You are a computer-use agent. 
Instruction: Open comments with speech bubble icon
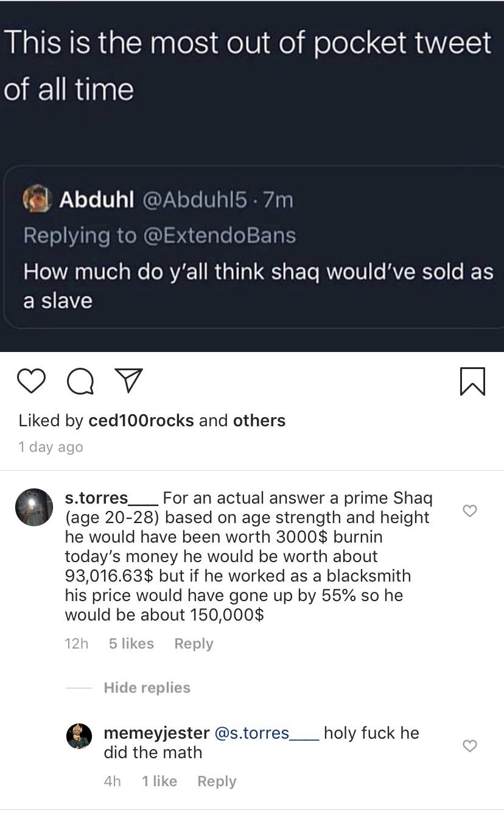pyautogui.click(x=80, y=381)
